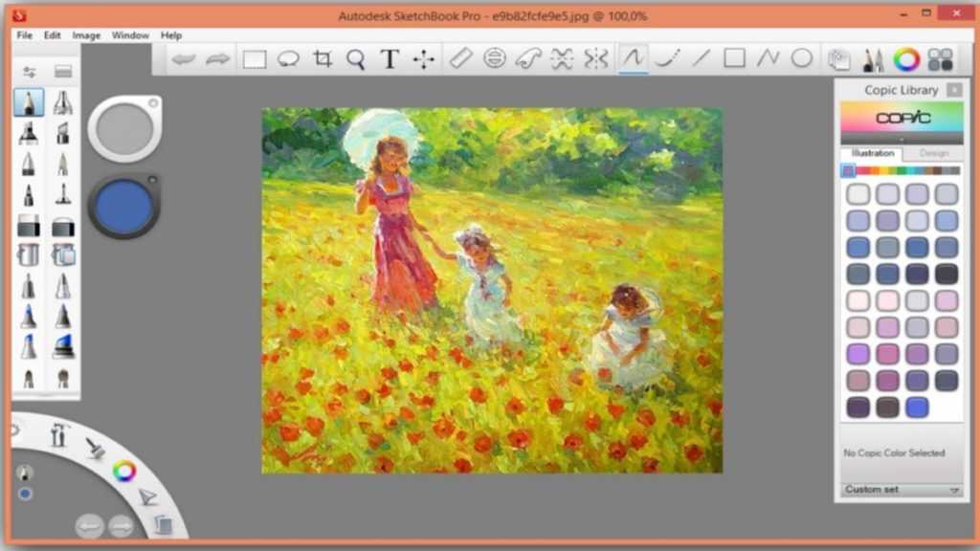This screenshot has width=980, height=551.
Task: Toggle the Predictive Stroke curve tool
Action: 667,58
